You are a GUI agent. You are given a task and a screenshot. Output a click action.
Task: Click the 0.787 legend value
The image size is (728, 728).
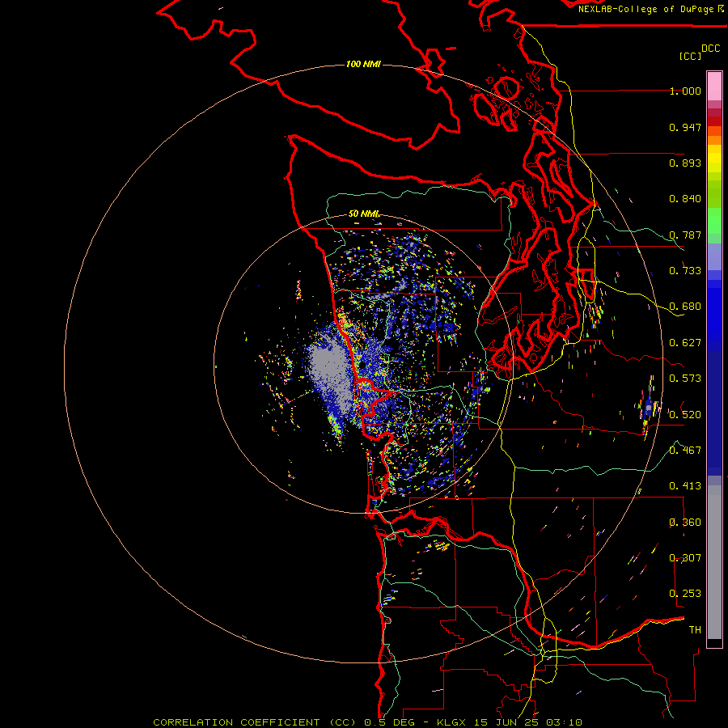point(685,235)
